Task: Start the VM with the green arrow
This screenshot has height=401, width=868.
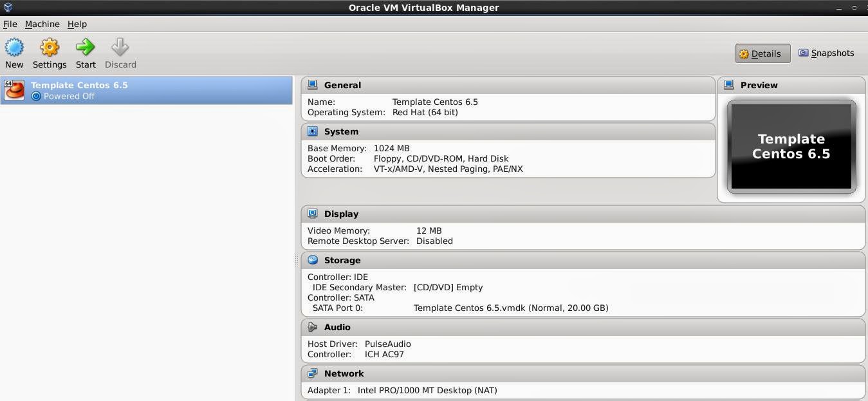Action: (86, 48)
